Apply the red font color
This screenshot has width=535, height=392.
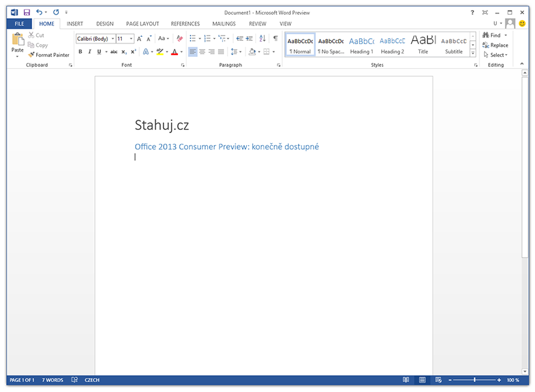pos(175,52)
